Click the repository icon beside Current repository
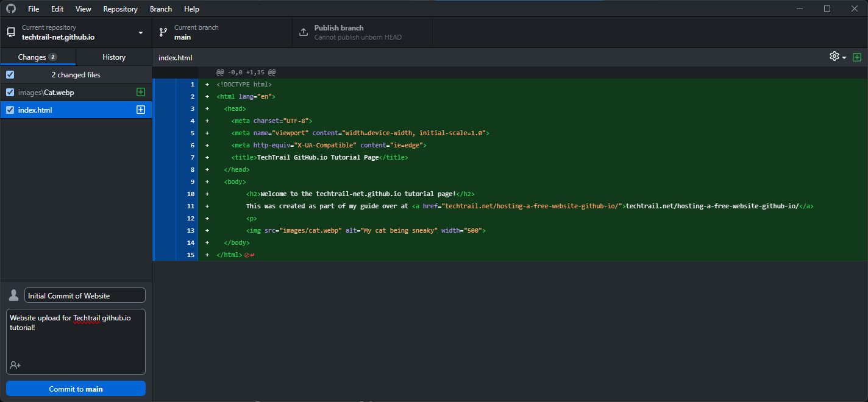The width and height of the screenshot is (868, 402). (x=11, y=32)
